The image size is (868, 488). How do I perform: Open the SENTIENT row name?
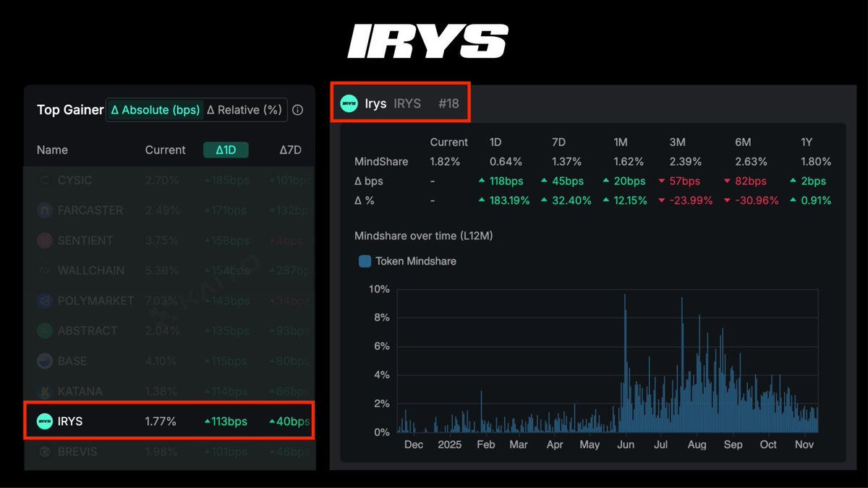(85, 240)
